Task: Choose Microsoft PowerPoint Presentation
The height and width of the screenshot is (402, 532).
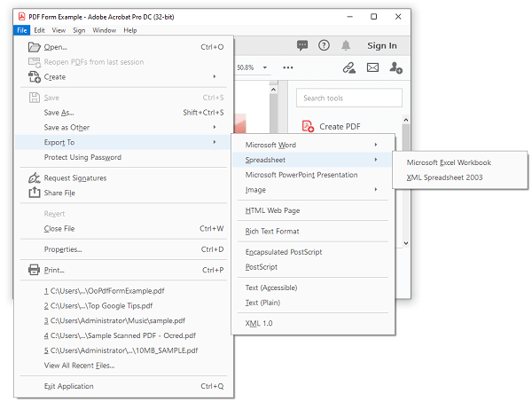Action: pyautogui.click(x=313, y=175)
